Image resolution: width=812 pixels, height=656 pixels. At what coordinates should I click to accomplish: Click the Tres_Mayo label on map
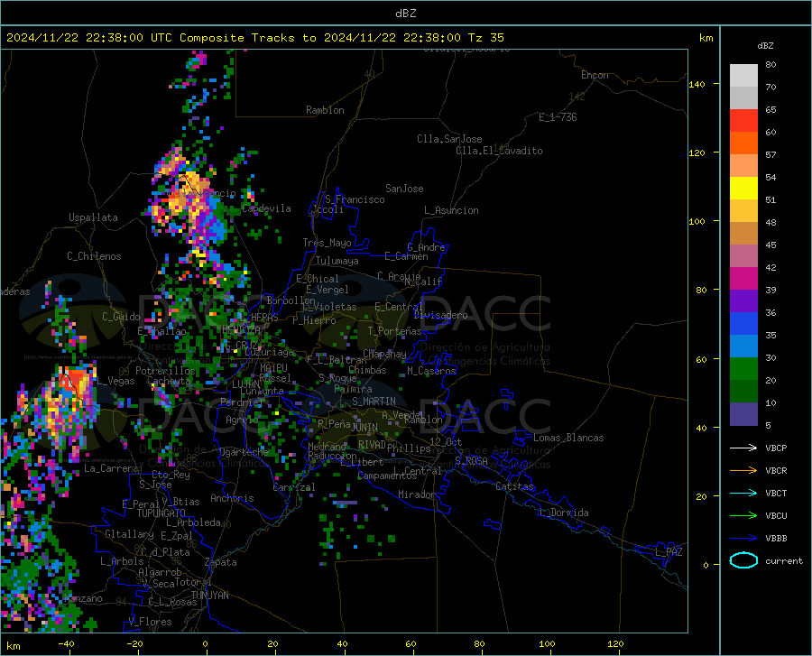pyautogui.click(x=327, y=243)
